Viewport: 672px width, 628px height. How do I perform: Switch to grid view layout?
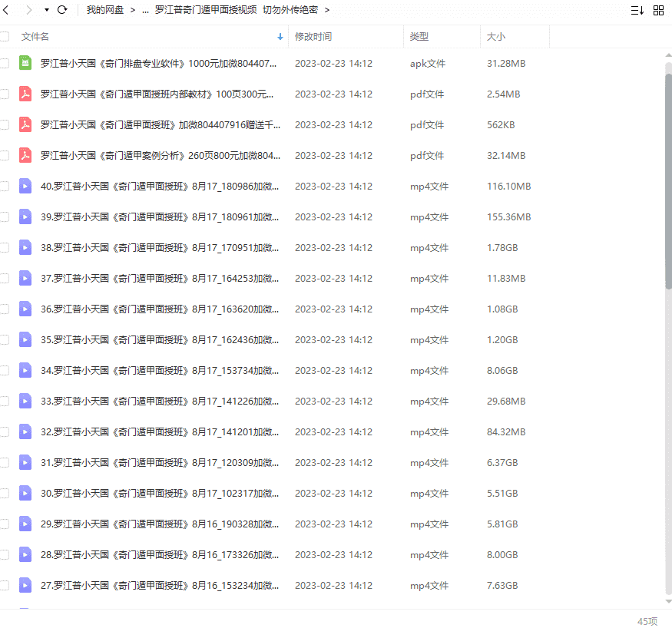pos(658,10)
